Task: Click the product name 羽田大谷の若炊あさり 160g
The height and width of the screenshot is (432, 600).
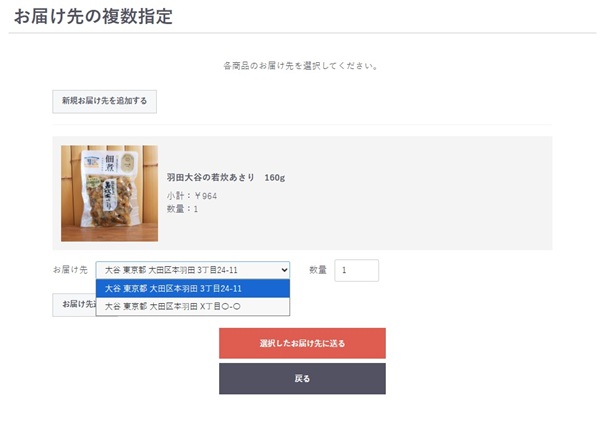Action: coord(225,178)
